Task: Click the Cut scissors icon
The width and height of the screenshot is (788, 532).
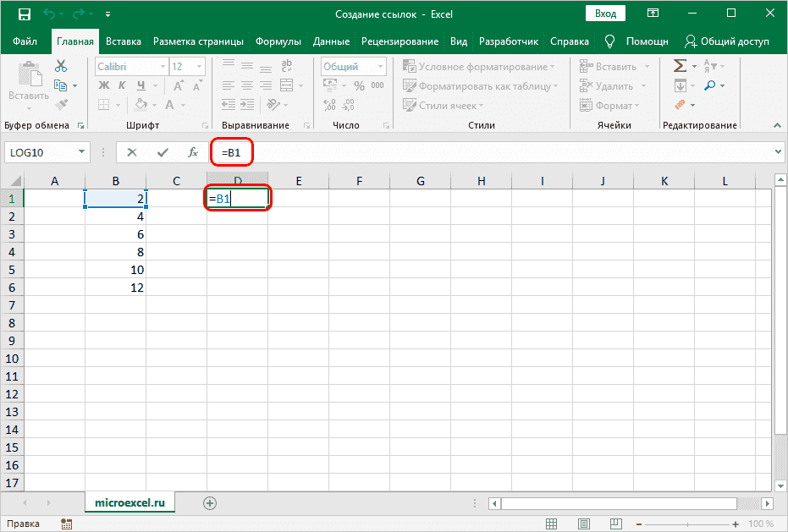Action: click(61, 66)
